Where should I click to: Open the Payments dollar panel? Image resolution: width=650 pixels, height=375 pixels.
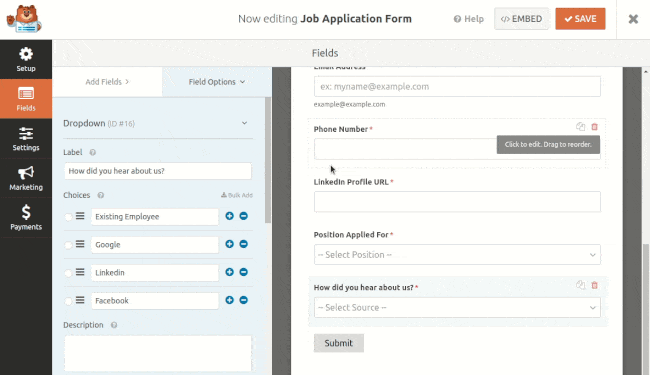tap(26, 218)
